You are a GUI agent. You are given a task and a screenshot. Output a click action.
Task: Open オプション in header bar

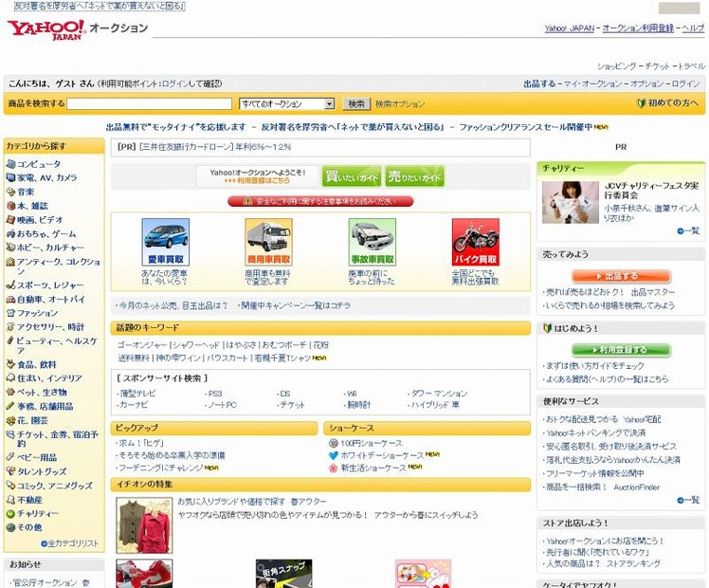[x=647, y=83]
